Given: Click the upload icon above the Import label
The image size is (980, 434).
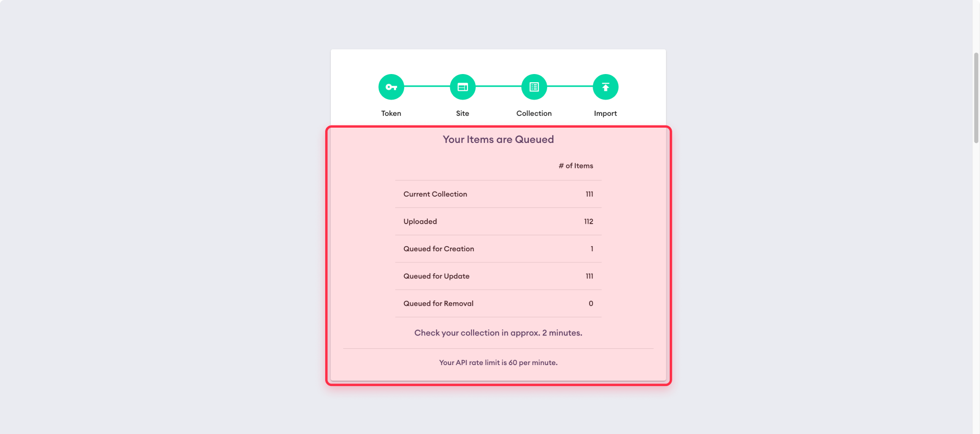Looking at the screenshot, I should (x=605, y=87).
